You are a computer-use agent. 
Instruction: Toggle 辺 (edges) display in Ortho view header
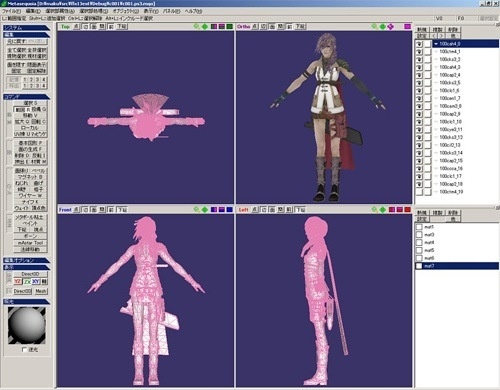click(263, 26)
